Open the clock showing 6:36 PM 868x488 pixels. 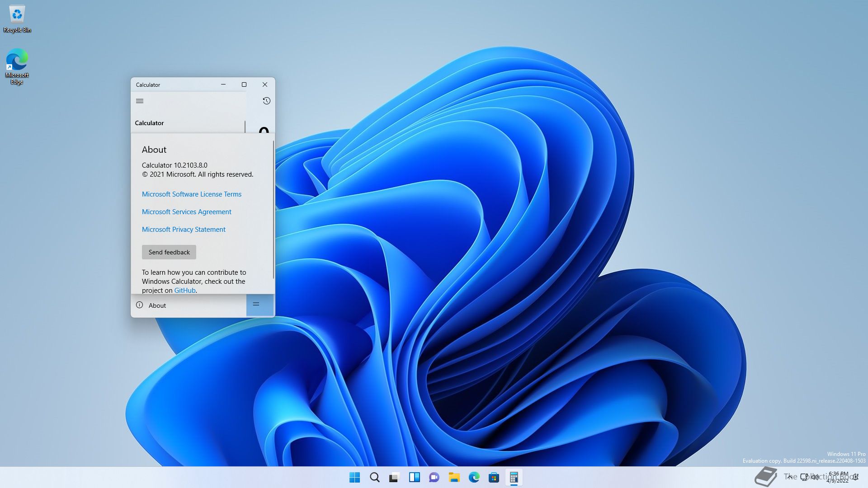click(x=838, y=477)
